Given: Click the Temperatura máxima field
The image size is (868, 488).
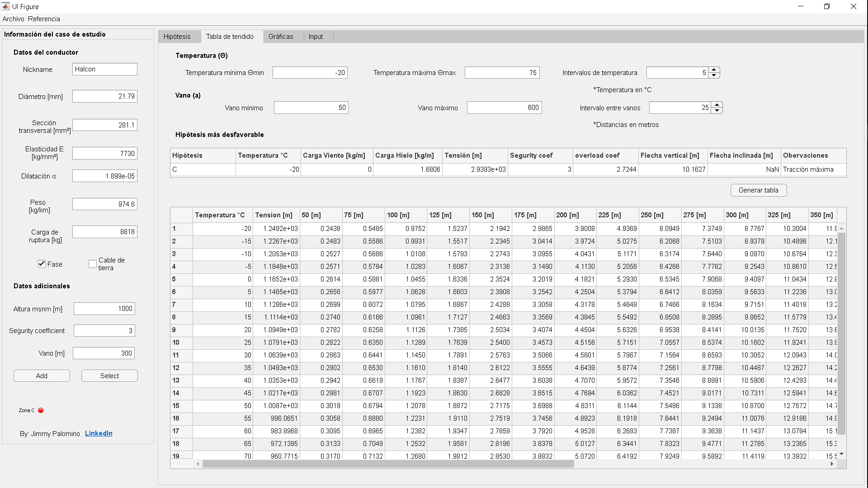Looking at the screenshot, I should click(x=502, y=73).
